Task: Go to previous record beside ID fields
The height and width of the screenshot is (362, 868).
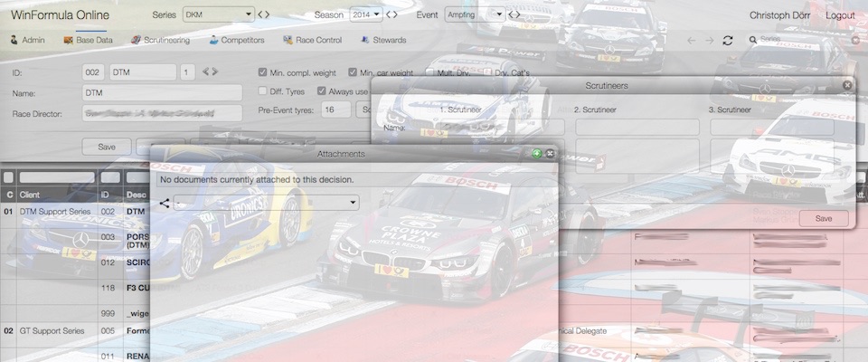Action: pos(205,72)
